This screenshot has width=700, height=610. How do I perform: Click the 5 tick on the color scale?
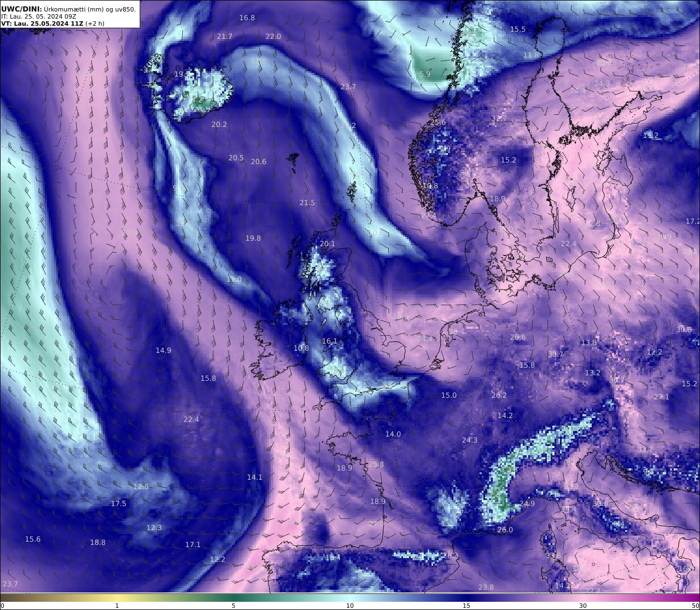tap(234, 606)
